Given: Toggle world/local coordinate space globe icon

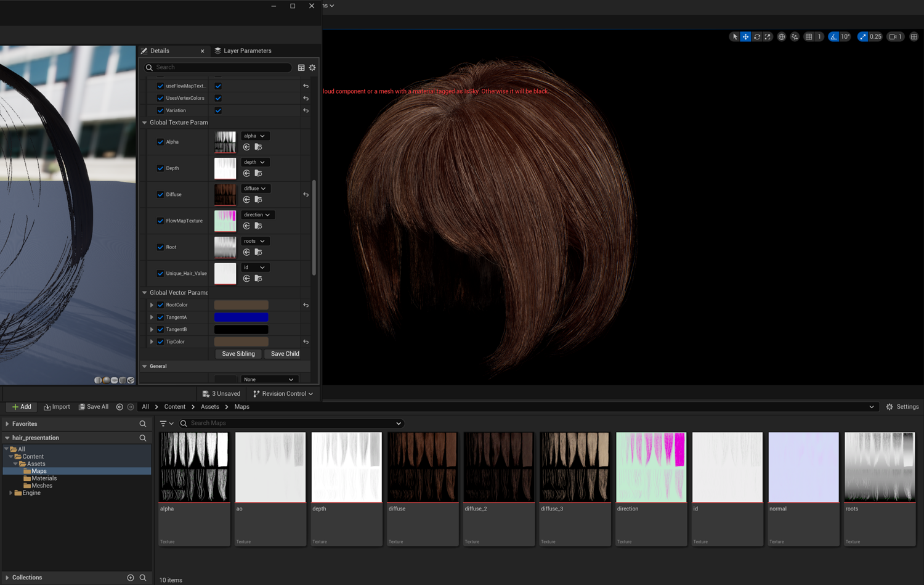Looking at the screenshot, I should [x=782, y=37].
